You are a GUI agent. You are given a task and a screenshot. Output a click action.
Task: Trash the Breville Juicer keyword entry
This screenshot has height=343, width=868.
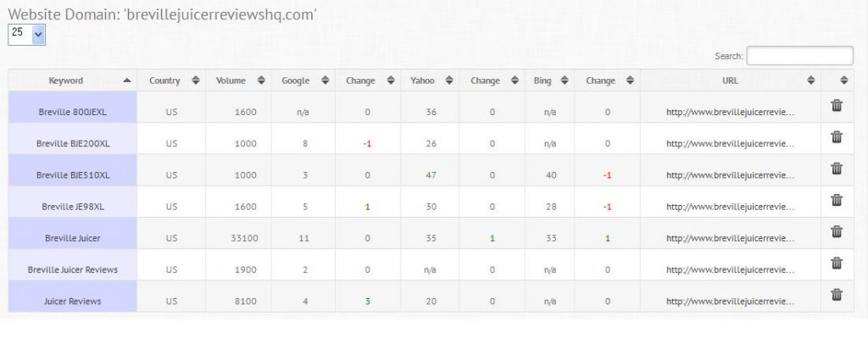click(837, 231)
